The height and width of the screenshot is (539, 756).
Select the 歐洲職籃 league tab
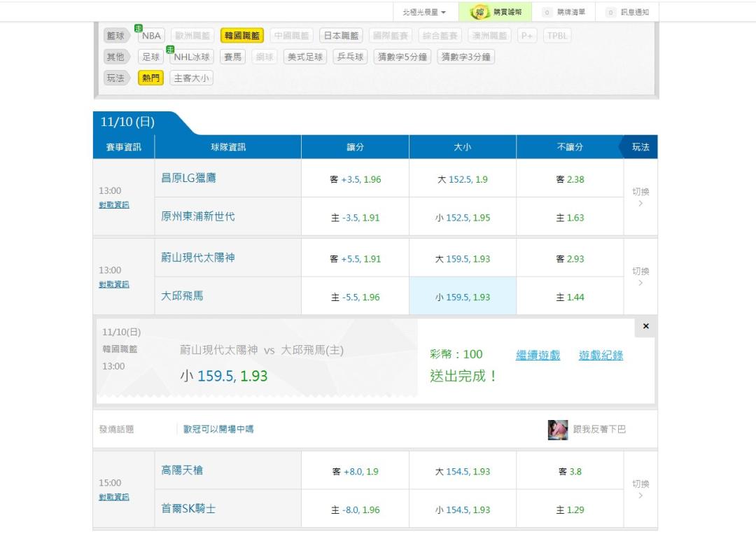[192, 36]
